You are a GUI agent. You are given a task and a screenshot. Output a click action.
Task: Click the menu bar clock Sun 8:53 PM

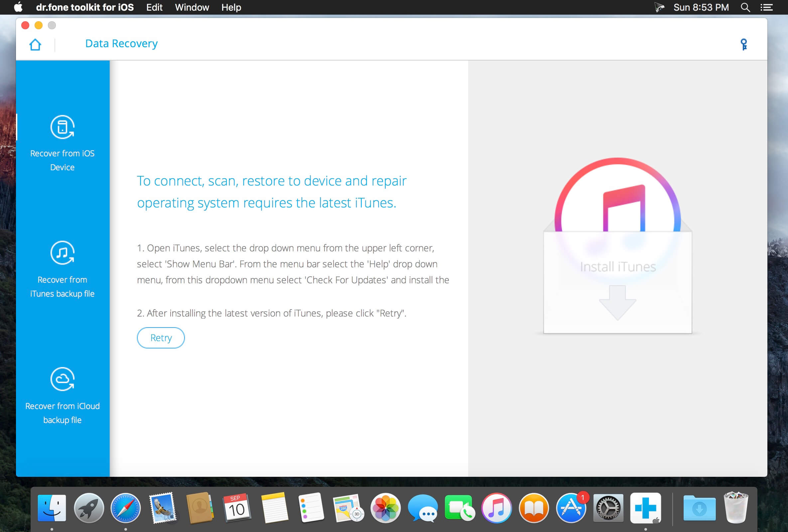(x=701, y=7)
